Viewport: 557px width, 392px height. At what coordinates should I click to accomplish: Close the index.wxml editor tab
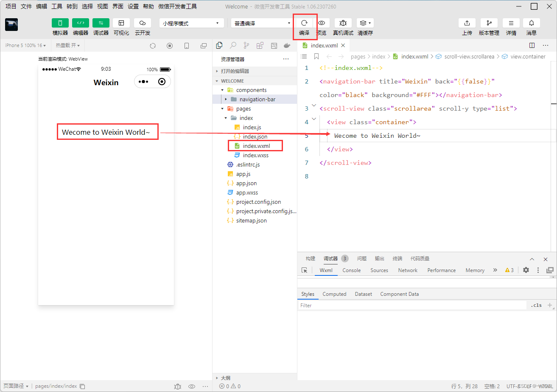point(343,45)
